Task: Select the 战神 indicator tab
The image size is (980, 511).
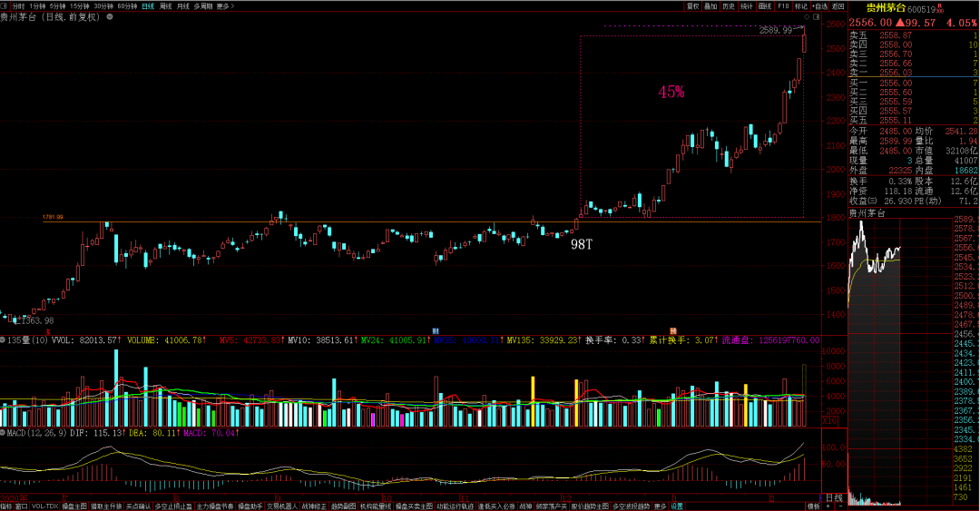Action: (525, 506)
